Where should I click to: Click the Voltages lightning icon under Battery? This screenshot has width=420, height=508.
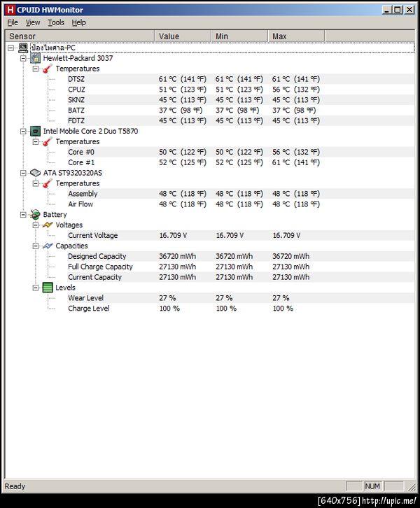[48, 225]
